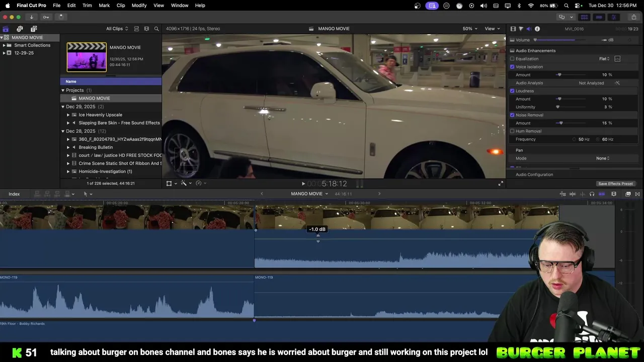Click the Save Effects Preset button

coord(615,184)
